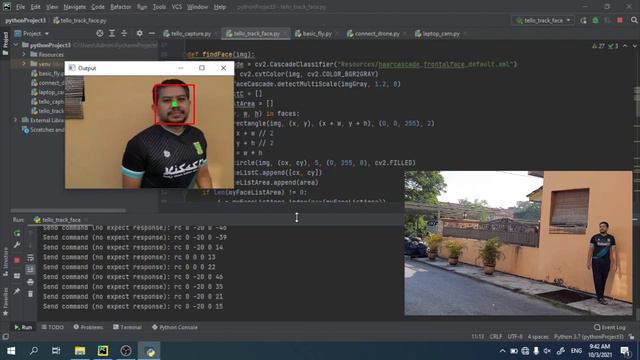Toggle soft-wrap icon in Run console
This screenshot has height=360, width=640.
(31, 258)
